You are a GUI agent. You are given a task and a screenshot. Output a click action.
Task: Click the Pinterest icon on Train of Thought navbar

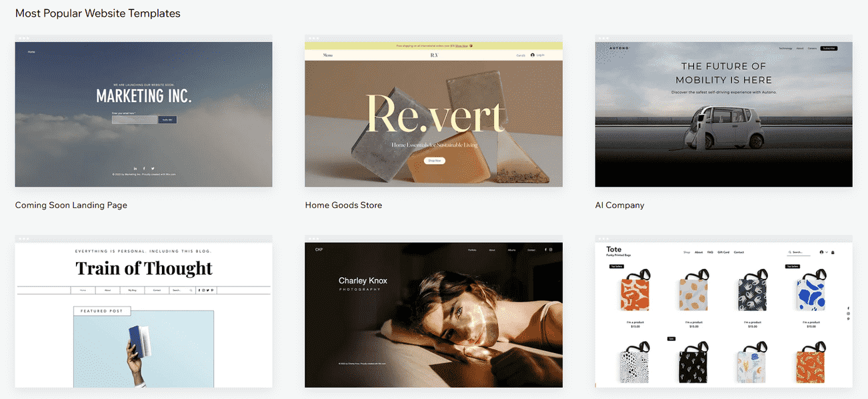pyautogui.click(x=212, y=290)
